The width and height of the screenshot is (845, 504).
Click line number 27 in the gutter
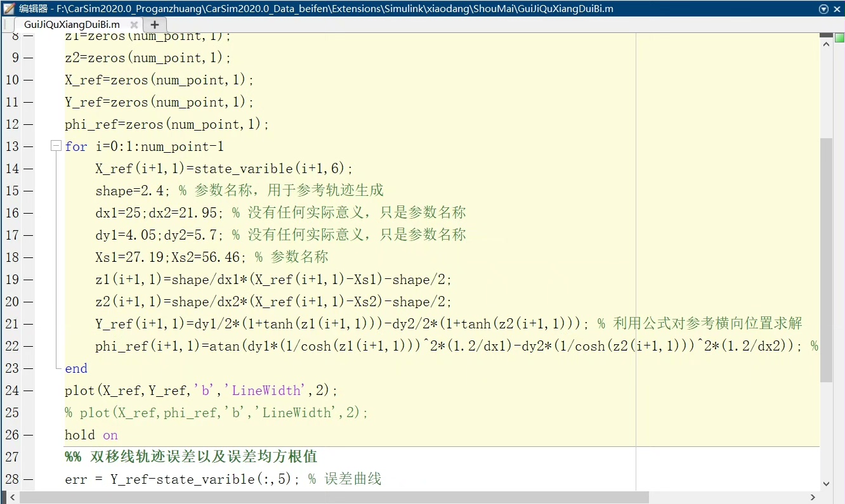tap(12, 457)
